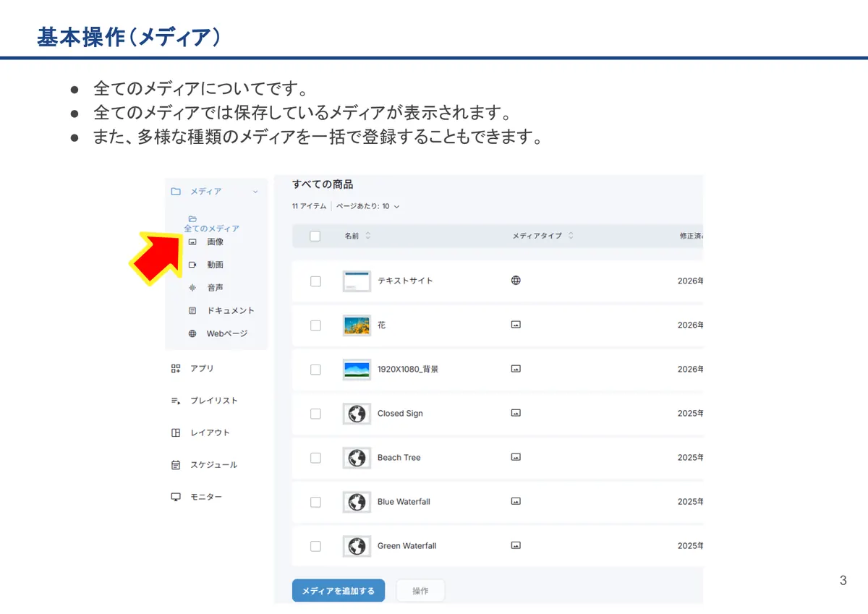Go to モニター section
This screenshot has height=614, width=868.
click(x=206, y=497)
